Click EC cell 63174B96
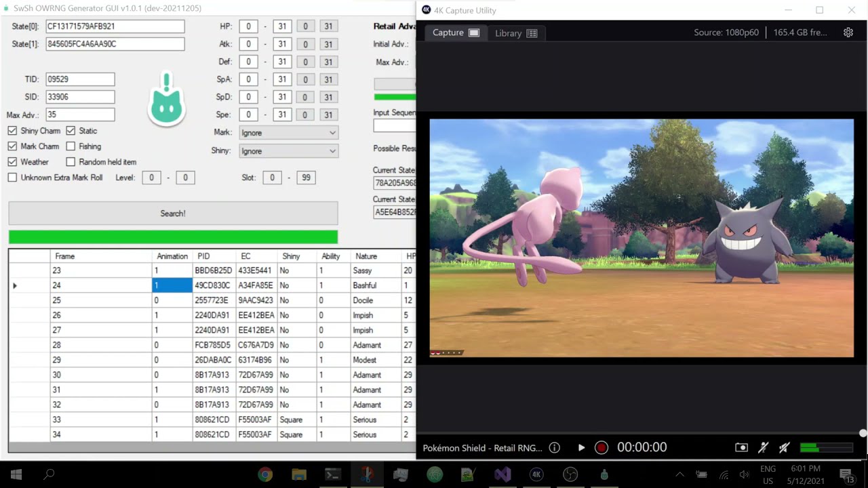 (256, 360)
